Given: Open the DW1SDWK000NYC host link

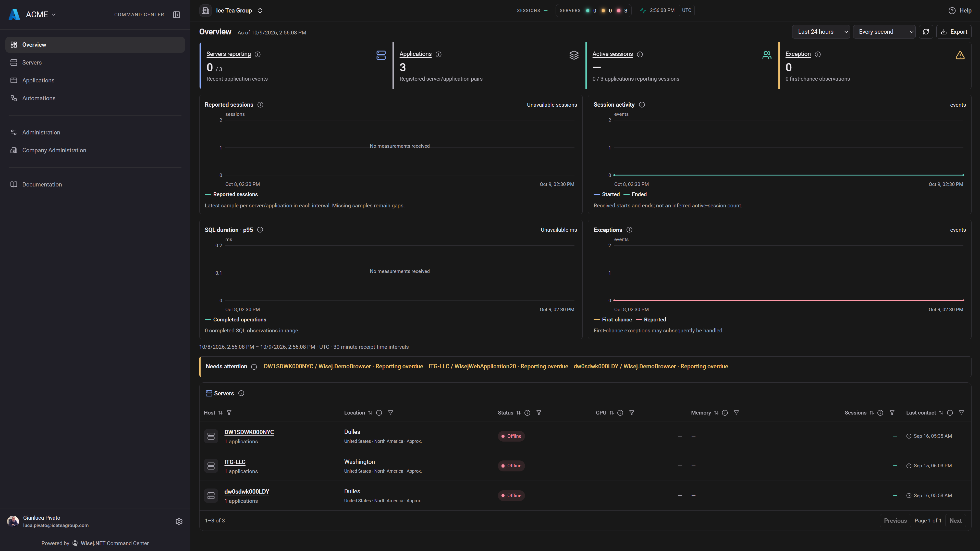Looking at the screenshot, I should pyautogui.click(x=249, y=432).
